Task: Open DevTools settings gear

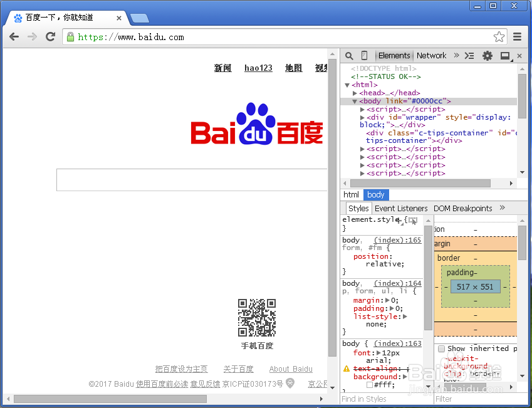Action: click(x=488, y=56)
